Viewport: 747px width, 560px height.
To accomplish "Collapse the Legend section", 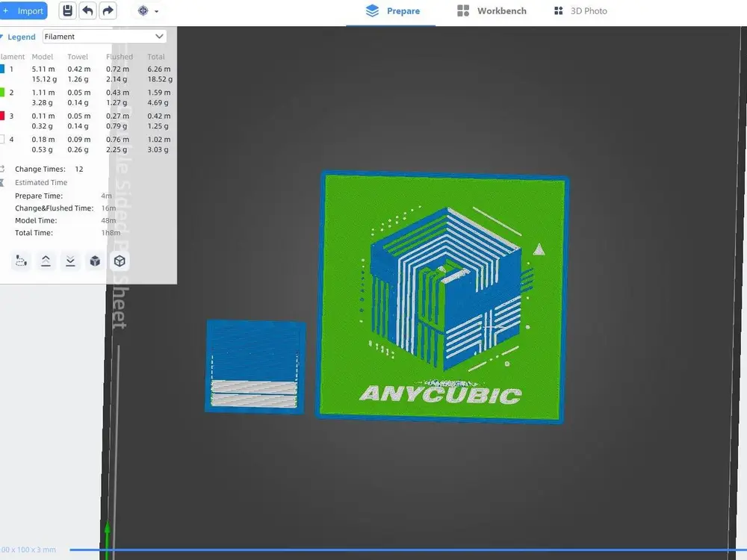I will (18, 37).
